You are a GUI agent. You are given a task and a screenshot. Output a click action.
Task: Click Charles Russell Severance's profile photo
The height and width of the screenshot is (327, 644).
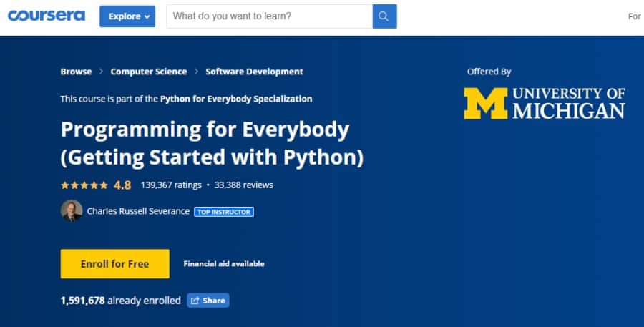[x=72, y=211]
